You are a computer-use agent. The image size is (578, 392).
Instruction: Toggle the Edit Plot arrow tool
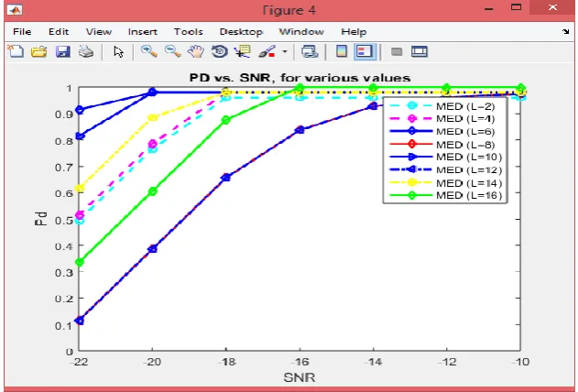118,52
